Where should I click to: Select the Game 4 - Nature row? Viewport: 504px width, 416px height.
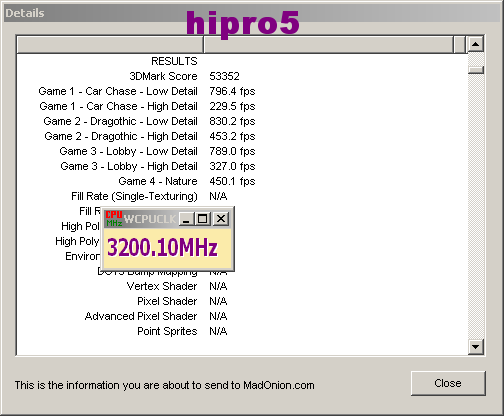pyautogui.click(x=158, y=181)
